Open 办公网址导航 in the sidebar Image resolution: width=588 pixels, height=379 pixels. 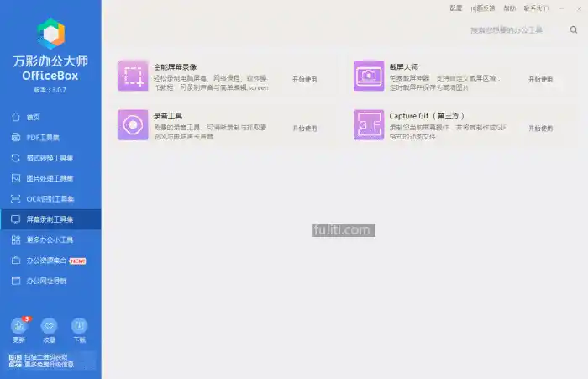50,281
